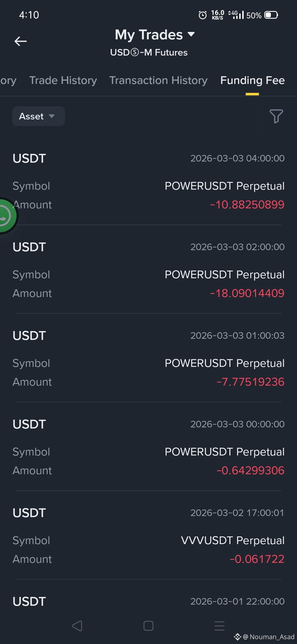Select the Funding Fee tab

(252, 80)
